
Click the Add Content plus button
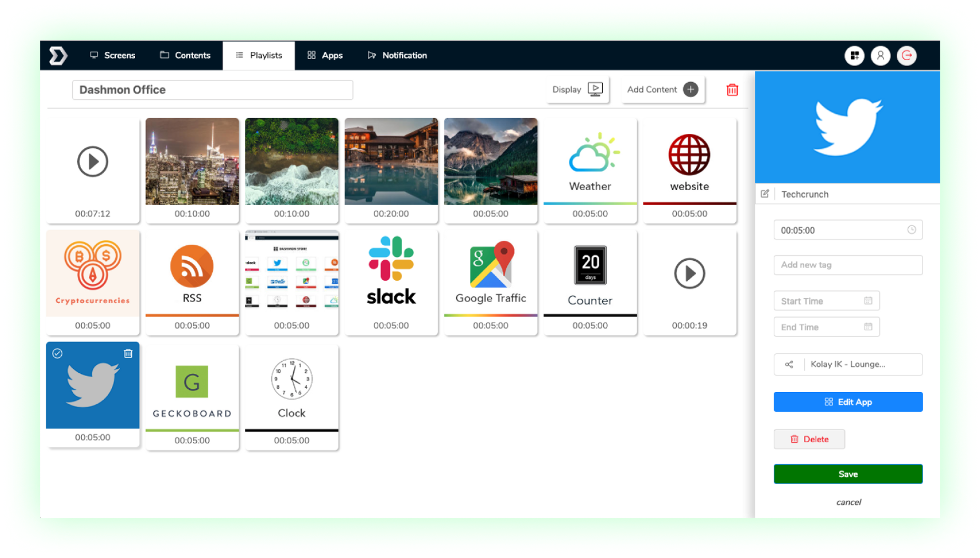click(690, 89)
